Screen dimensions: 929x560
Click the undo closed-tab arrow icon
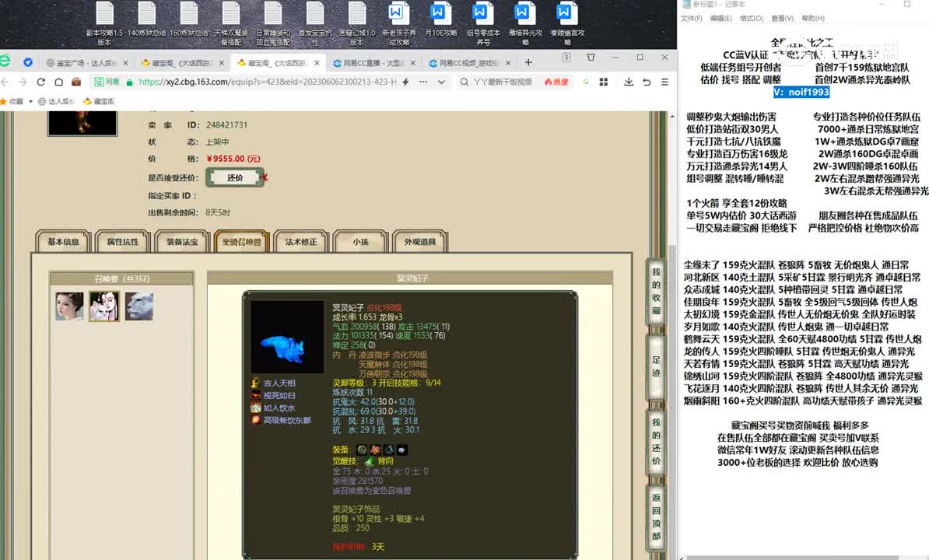(647, 82)
